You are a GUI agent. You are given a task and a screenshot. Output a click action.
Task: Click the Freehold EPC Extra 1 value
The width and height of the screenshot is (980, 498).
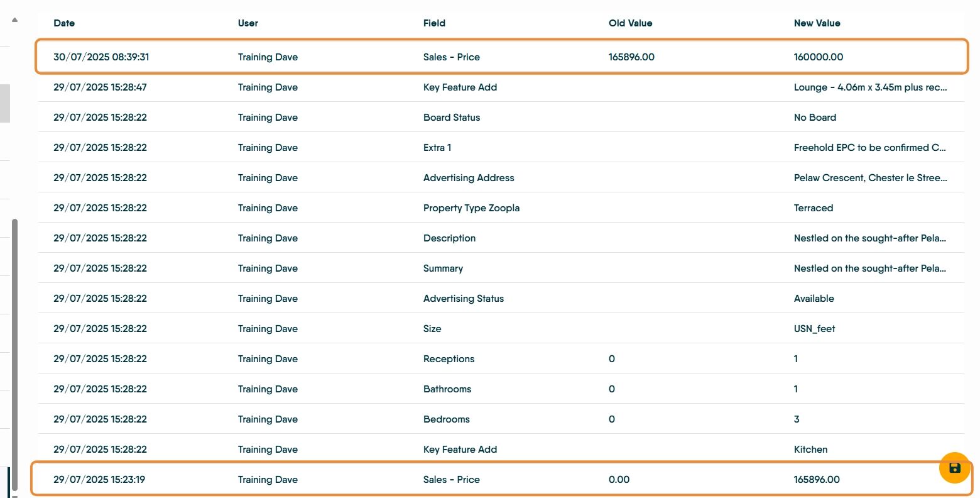click(870, 148)
